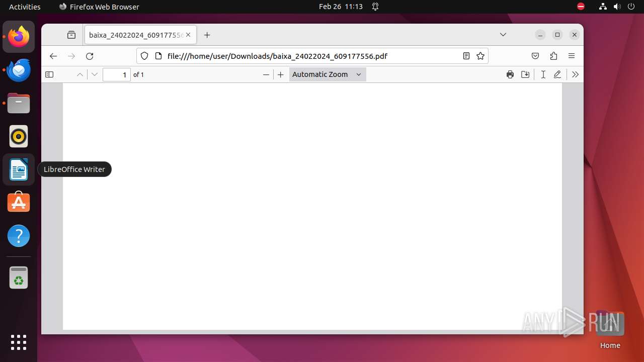Toggle the PDF sidebar panel
The image size is (644, 362).
click(x=49, y=74)
